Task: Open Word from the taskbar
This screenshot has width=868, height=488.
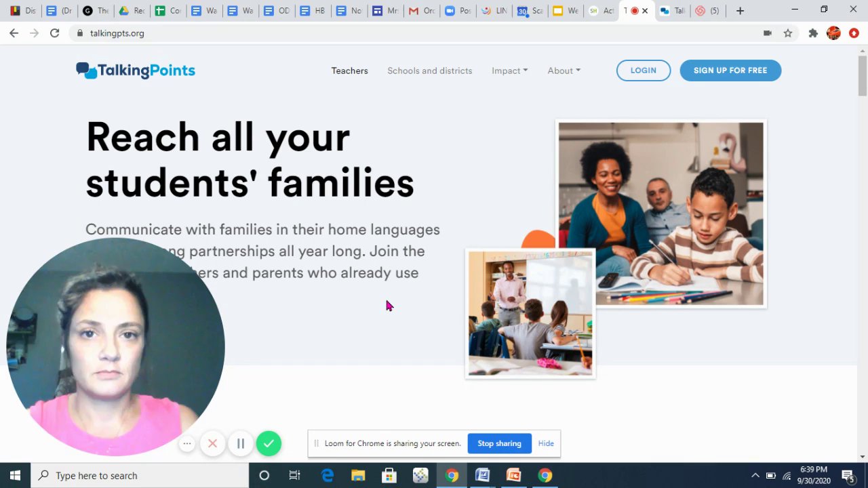Action: (482, 475)
